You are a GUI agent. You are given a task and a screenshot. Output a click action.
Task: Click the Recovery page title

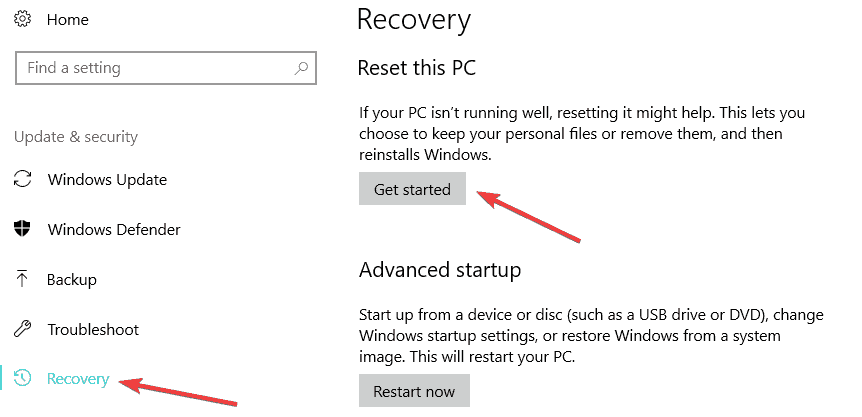[413, 19]
